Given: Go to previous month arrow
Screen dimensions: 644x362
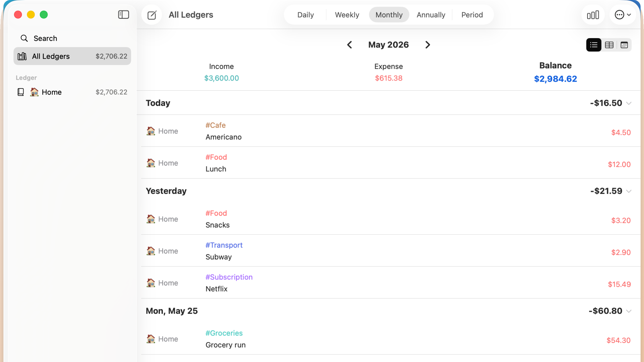Looking at the screenshot, I should [x=350, y=45].
